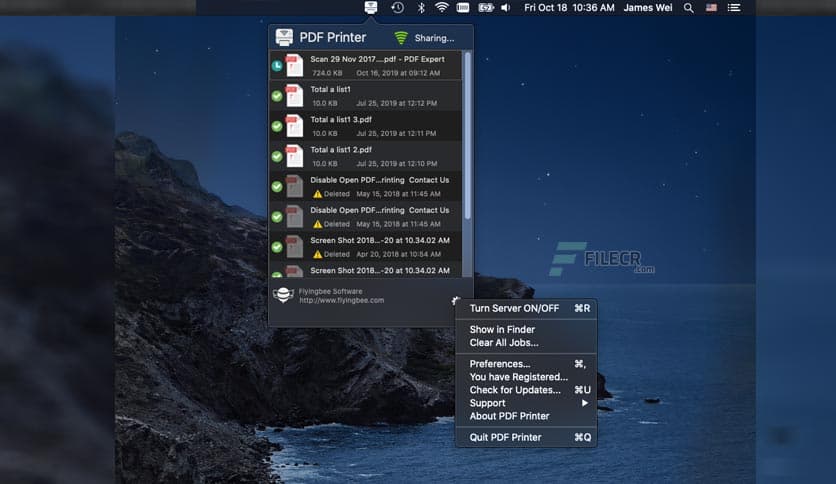Click the Flyingbee Software bee logo
Viewport: 836px width, 484px height.
[283, 295]
